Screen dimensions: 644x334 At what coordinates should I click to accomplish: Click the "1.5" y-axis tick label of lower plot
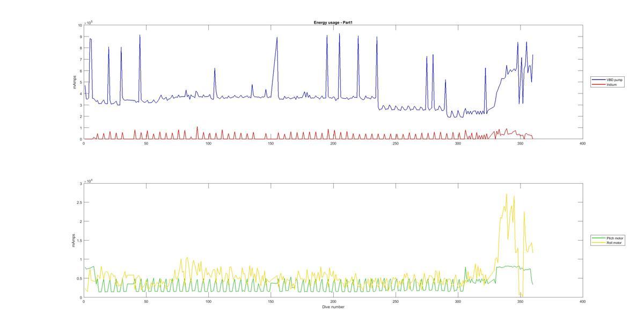point(79,241)
